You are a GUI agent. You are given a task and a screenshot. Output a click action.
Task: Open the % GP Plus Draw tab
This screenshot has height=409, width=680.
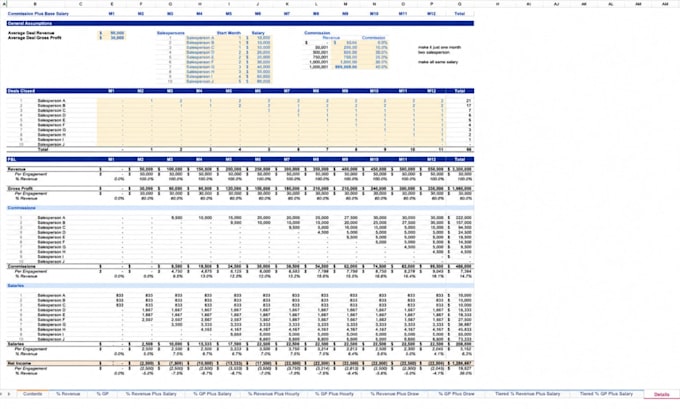pyautogui.click(x=456, y=394)
